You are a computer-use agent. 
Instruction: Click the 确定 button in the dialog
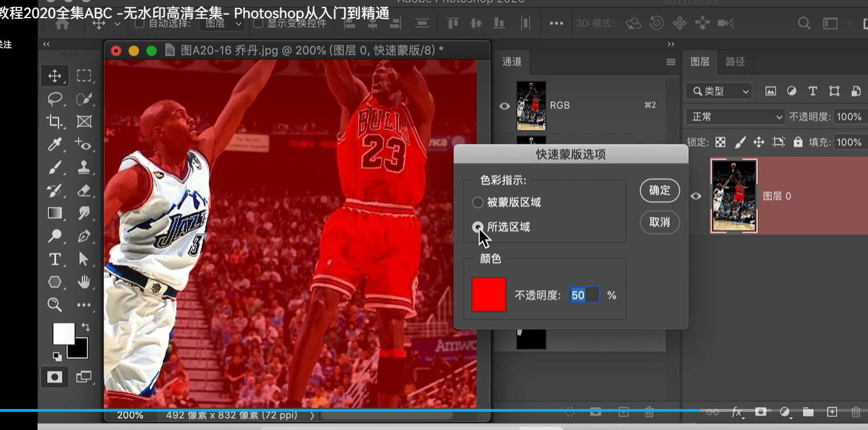[659, 191]
